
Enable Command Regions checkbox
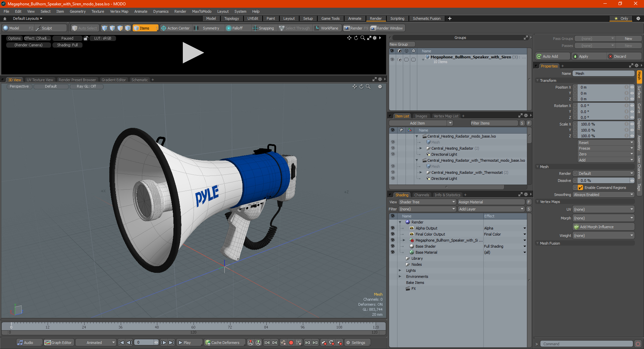pos(580,188)
